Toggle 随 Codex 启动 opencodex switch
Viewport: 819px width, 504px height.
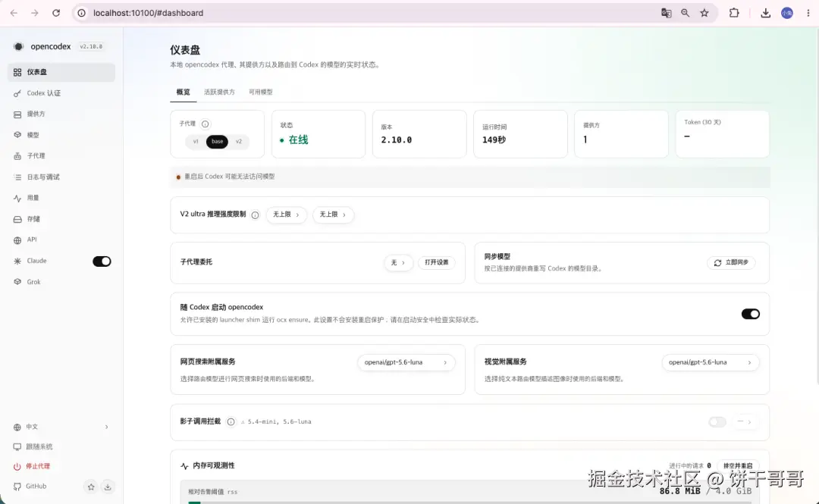coord(751,314)
